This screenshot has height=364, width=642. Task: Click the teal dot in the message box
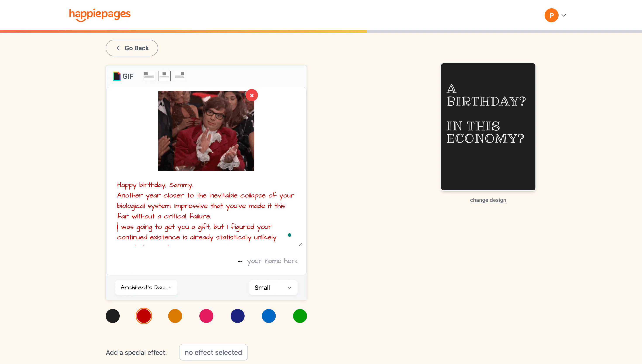(289, 235)
